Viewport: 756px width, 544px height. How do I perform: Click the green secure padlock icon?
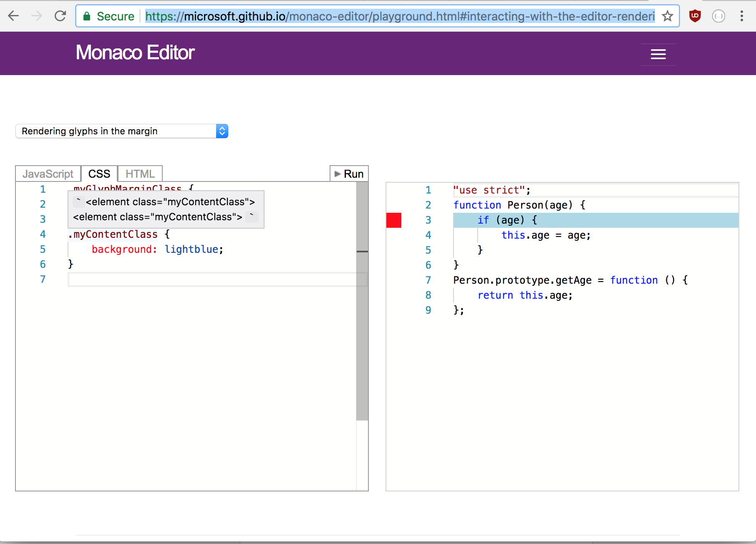[x=87, y=16]
